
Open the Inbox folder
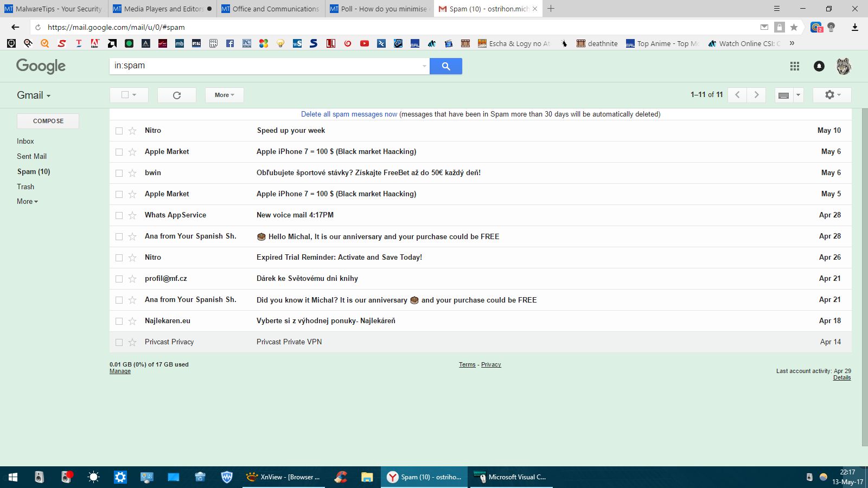pyautogui.click(x=25, y=141)
